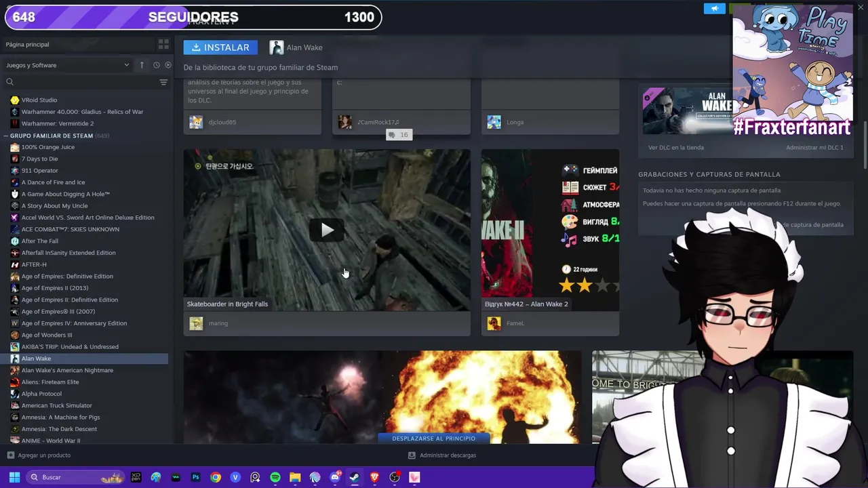
Task: Open ♪CamiRock17♪ profile link
Action: [x=378, y=122]
